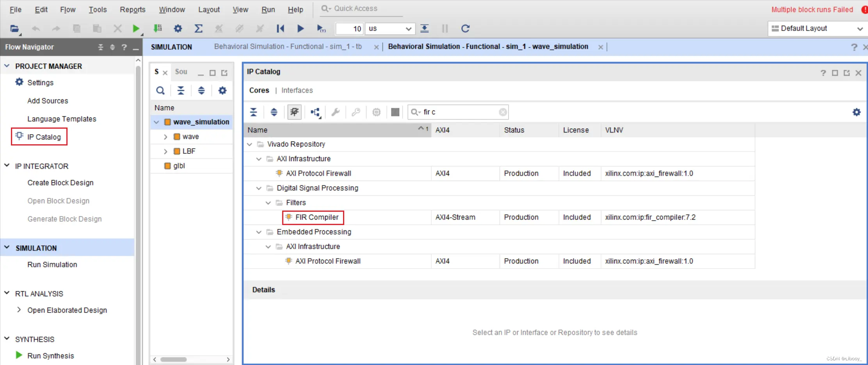
Task: Click Run Simulation
Action: click(x=52, y=264)
